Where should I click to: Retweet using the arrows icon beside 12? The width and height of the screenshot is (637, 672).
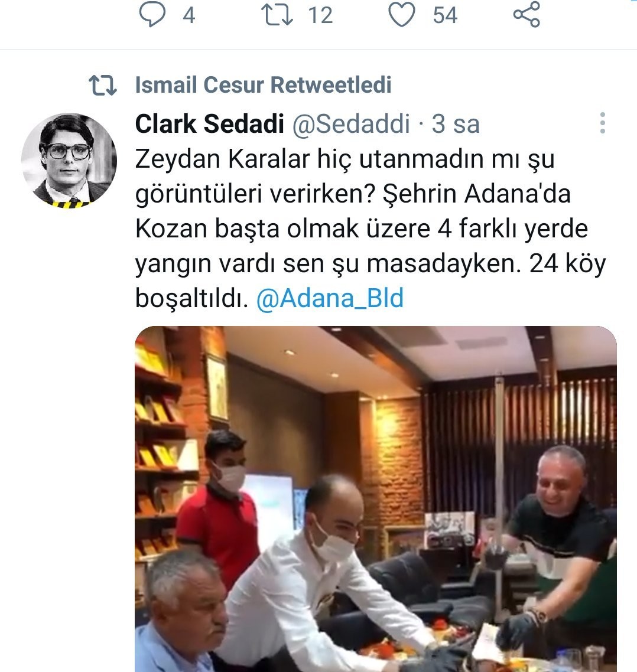click(x=277, y=15)
